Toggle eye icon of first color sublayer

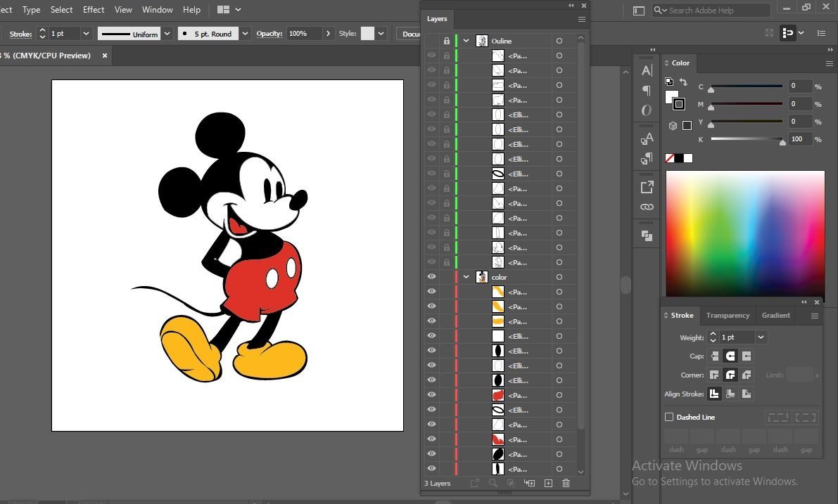432,292
